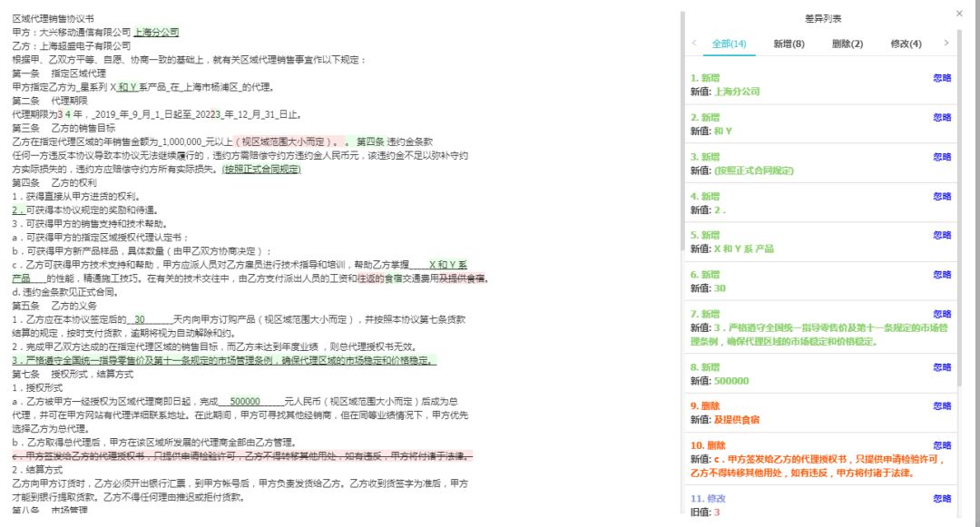Ignore difference 8 with value 500000

942,367
